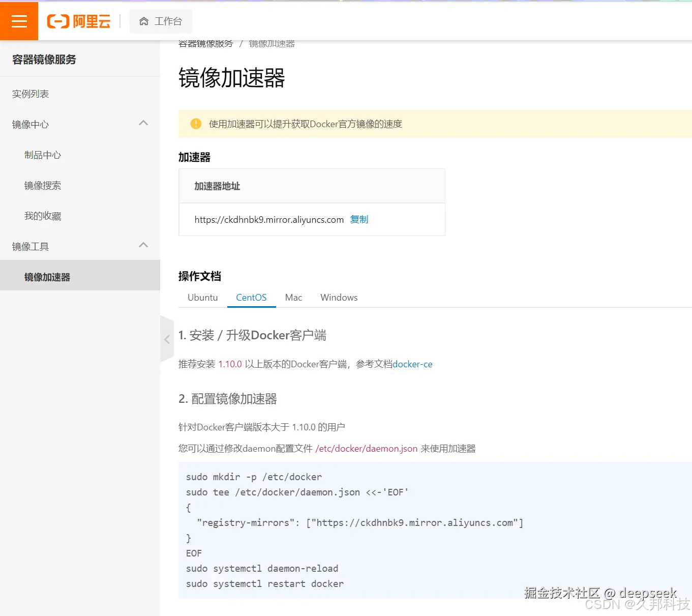Viewport: 692px width, 616px height.
Task: Collapse the 镜像工具 section chevron
Action: pos(143,245)
